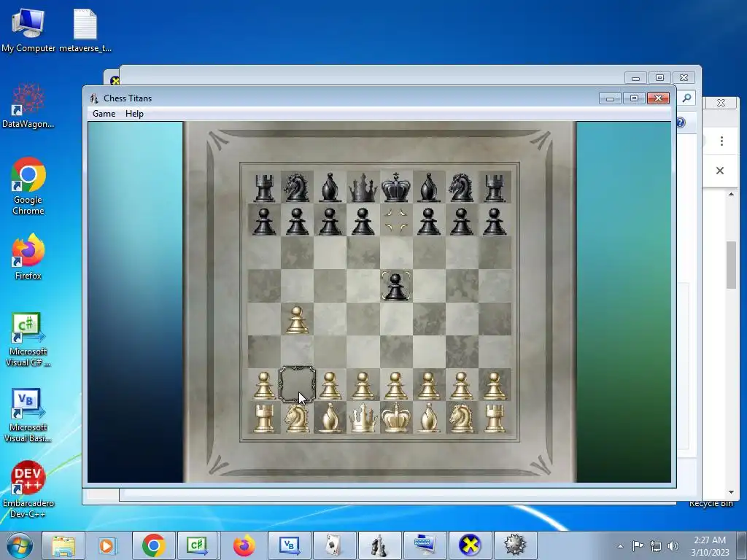Show hidden system tray icons
Viewport: 747px width, 560px height.
620,546
